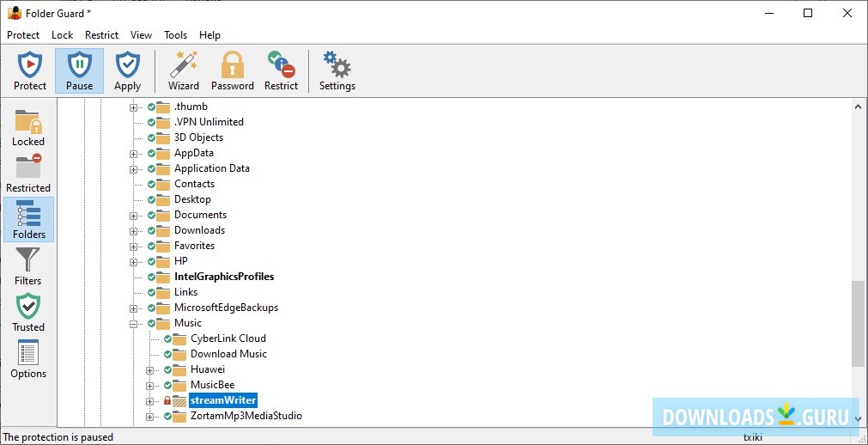Open the Lock menu
Image resolution: width=868 pixels, height=445 pixels.
coord(62,35)
